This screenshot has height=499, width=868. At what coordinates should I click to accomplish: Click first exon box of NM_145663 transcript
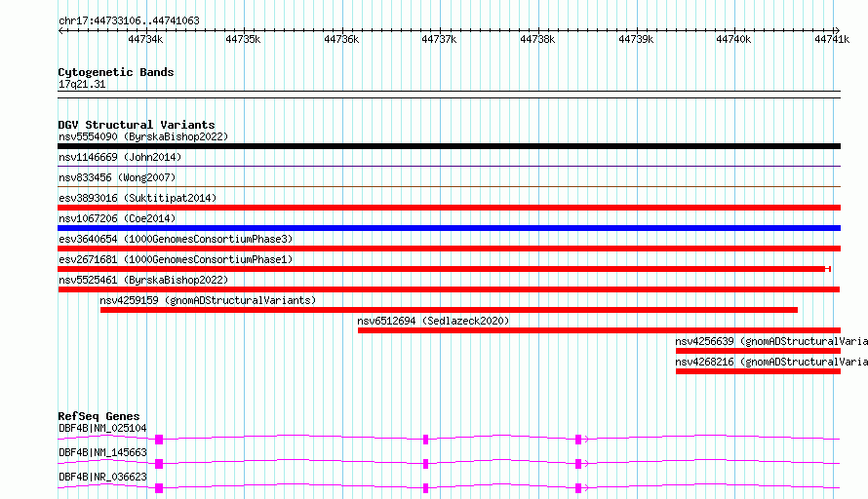click(159, 464)
